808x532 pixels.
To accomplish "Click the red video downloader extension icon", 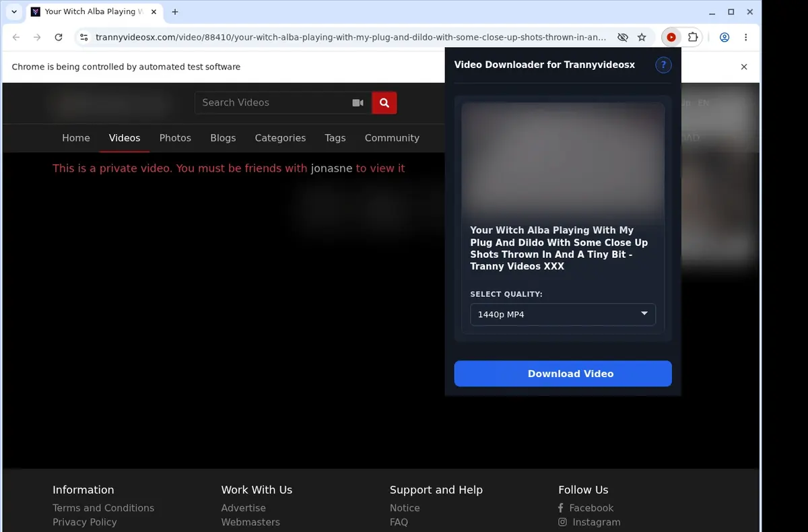I will 671,38.
